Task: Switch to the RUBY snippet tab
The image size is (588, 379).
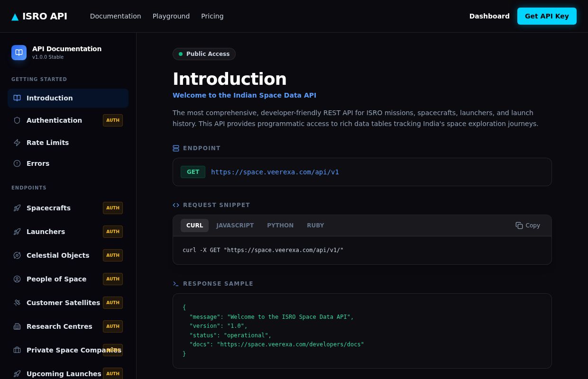Action: pyautogui.click(x=315, y=226)
